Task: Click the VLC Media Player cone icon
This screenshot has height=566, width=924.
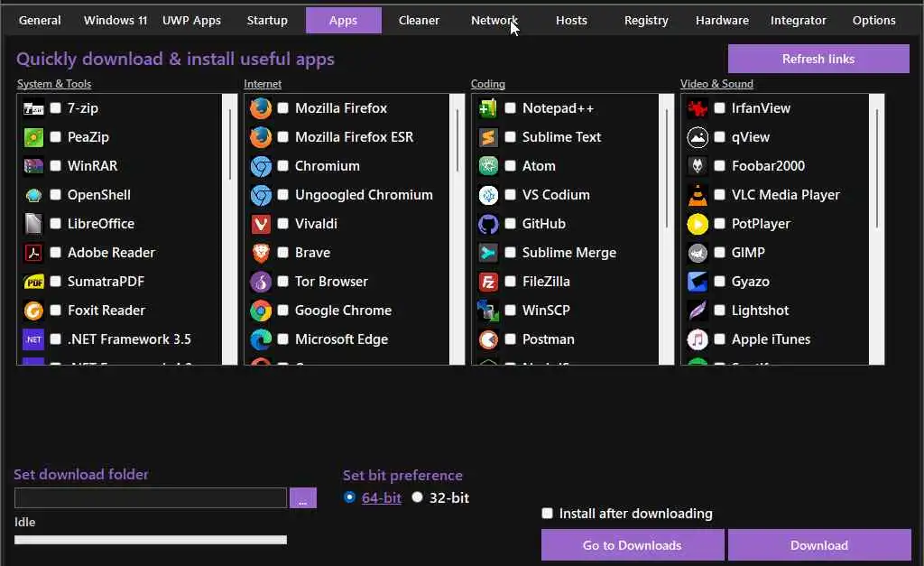Action: (x=698, y=195)
